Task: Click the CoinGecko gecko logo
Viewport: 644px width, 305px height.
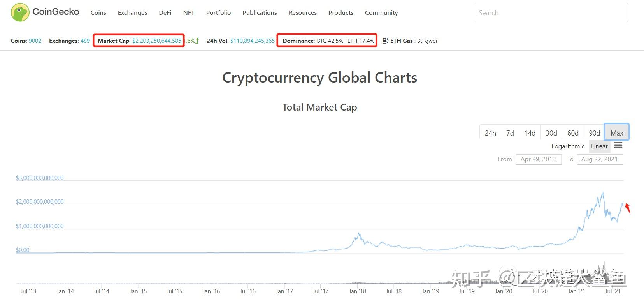Action: pos(20,12)
